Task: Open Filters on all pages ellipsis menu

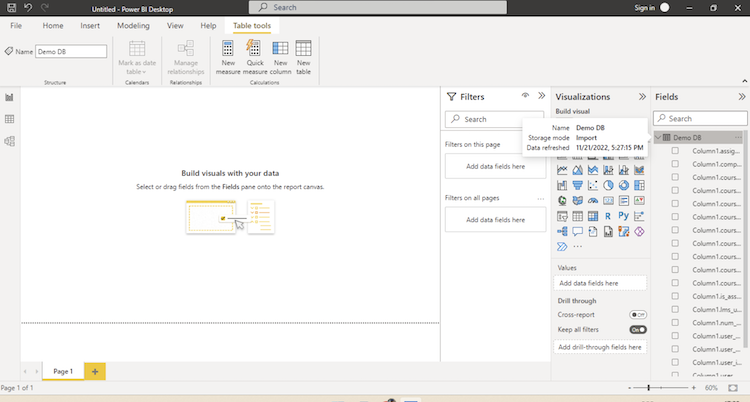Action: point(540,198)
